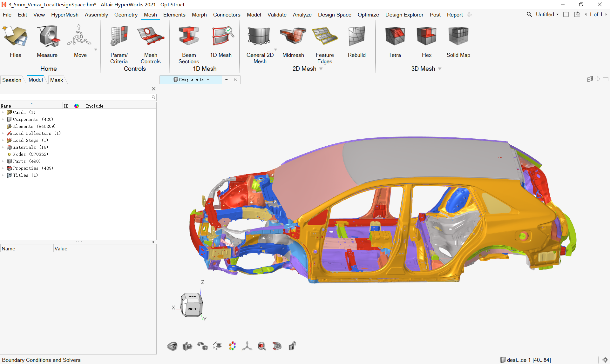Toggle the color mode wheel icon
Image resolution: width=610 pixels, height=364 pixels.
point(232,346)
